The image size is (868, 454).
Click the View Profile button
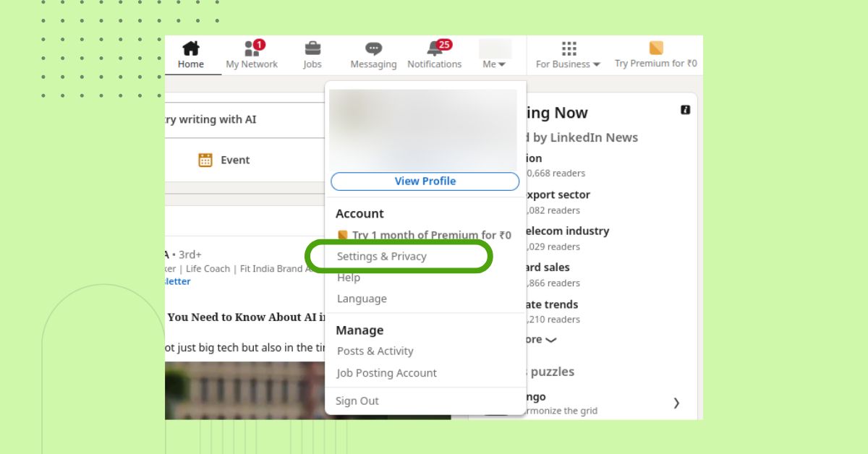pyautogui.click(x=425, y=181)
